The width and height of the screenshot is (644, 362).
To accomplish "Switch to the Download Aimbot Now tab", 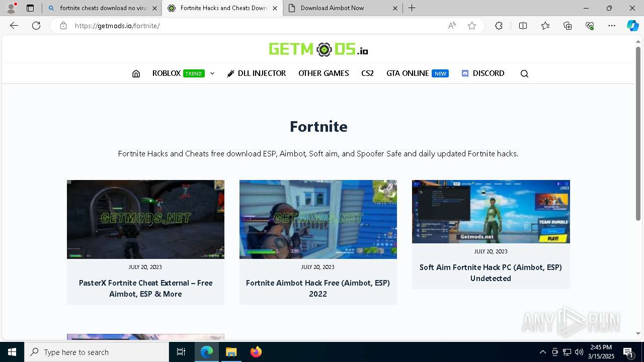I will click(342, 8).
